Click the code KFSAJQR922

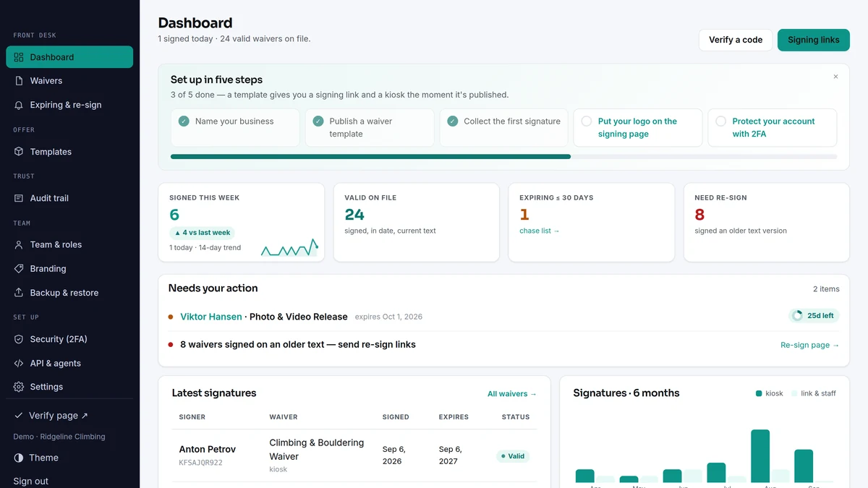click(201, 462)
